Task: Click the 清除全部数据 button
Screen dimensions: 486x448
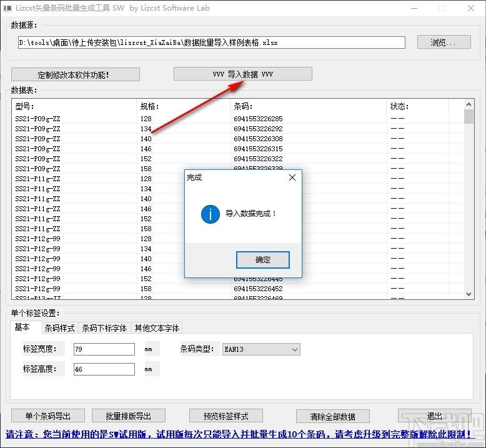Action: pos(340,417)
